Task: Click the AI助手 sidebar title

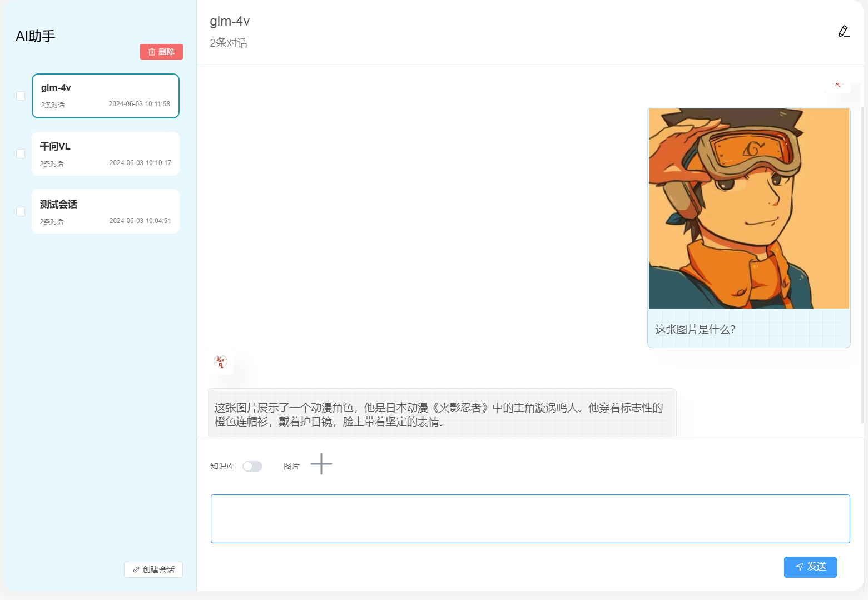Action: click(x=36, y=36)
